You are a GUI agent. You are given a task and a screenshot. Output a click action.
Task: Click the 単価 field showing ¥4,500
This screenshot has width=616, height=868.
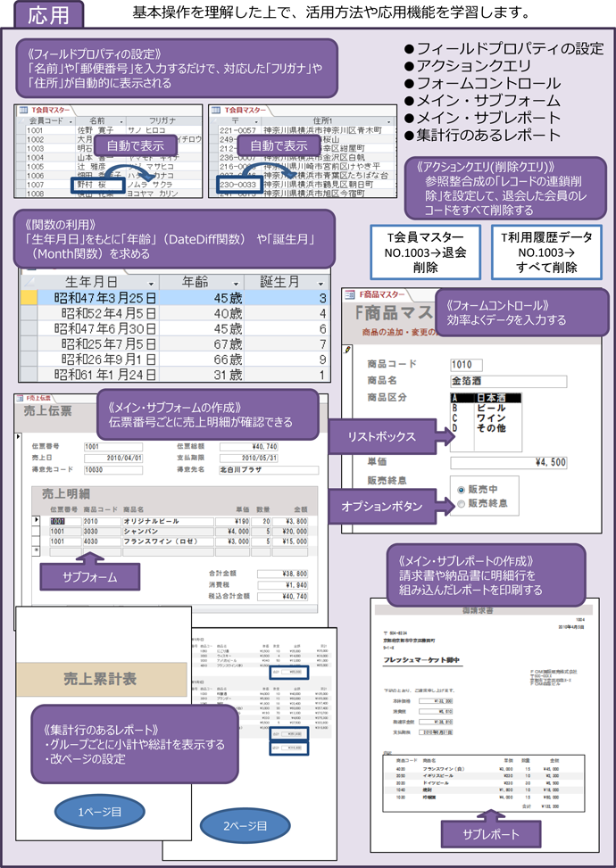point(508,462)
